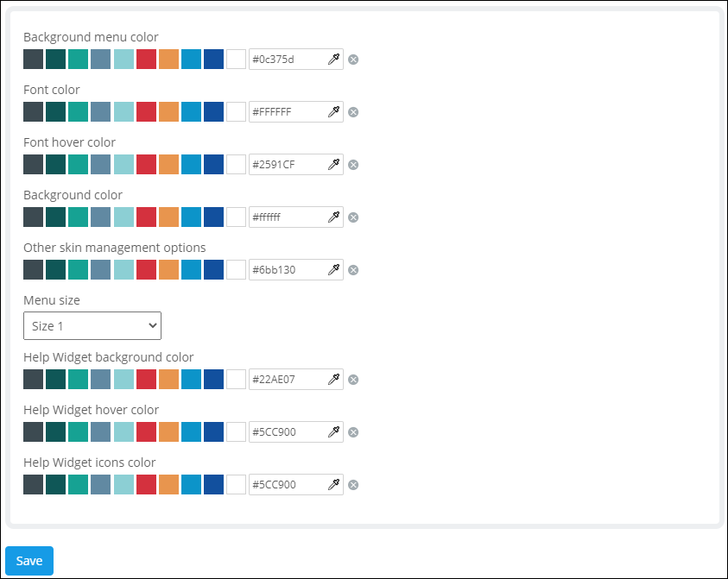This screenshot has width=728, height=579.
Task: Open the eyedropper for Help Widget background color
Action: click(x=334, y=379)
